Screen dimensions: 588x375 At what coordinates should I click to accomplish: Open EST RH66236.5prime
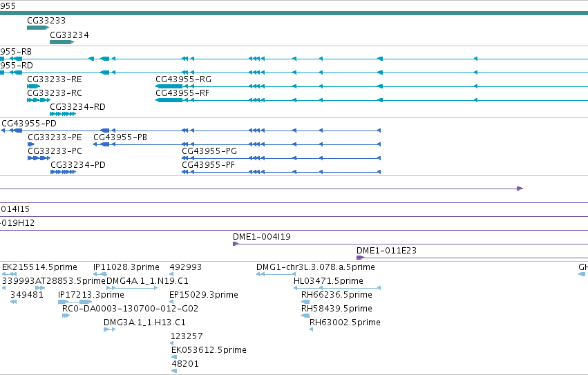(336, 295)
